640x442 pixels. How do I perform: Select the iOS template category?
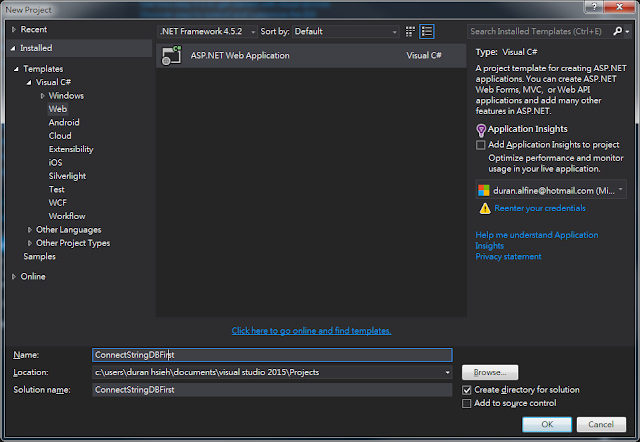point(55,163)
